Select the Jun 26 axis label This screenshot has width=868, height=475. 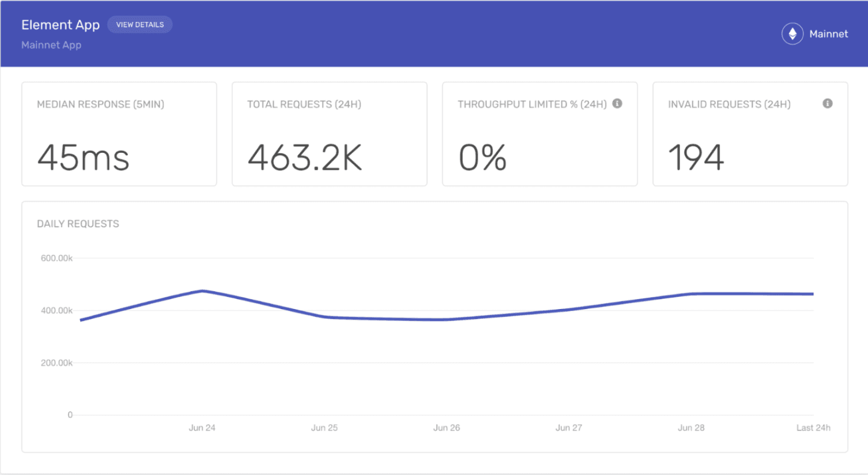pos(447,428)
